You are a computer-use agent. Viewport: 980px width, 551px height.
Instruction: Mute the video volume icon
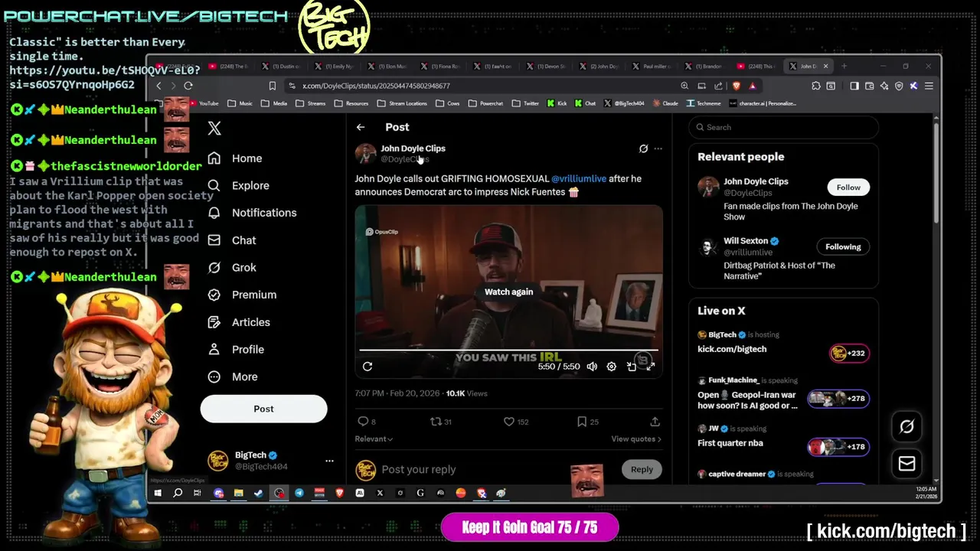pyautogui.click(x=592, y=367)
